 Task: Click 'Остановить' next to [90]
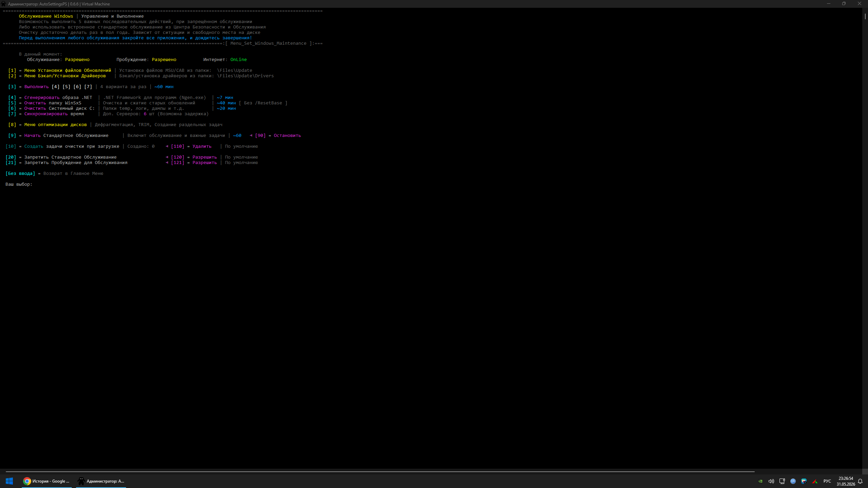pos(288,136)
